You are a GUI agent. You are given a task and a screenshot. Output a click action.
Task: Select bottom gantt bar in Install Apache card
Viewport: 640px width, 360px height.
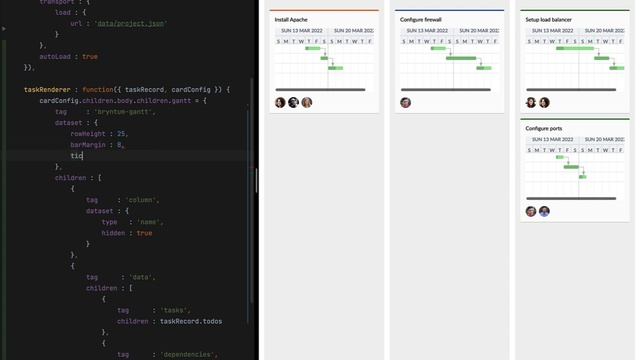coord(336,68)
